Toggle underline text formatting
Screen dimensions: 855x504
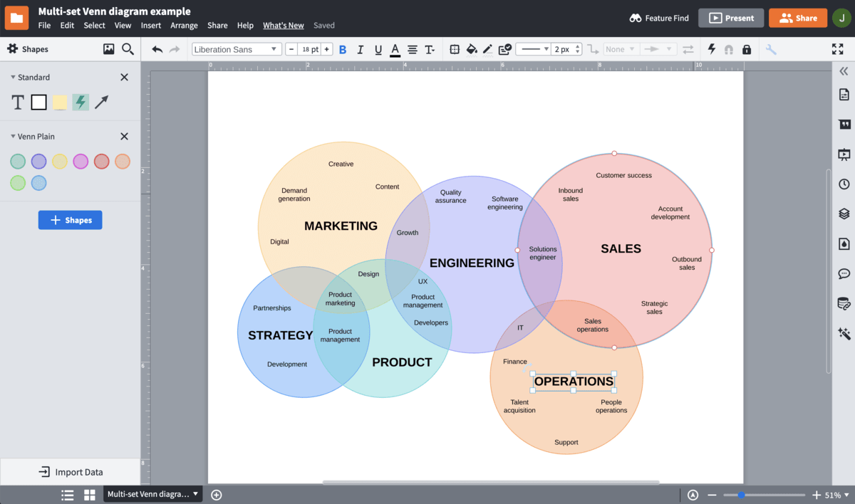coord(378,49)
